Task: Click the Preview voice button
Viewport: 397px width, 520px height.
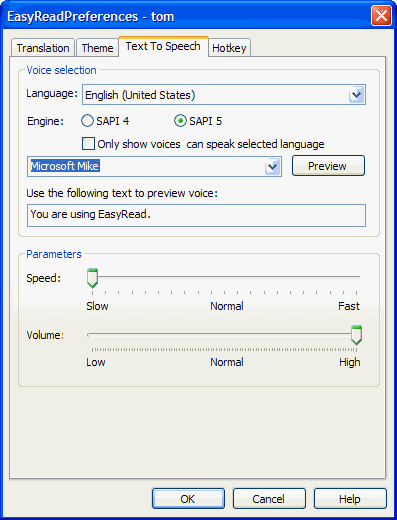Action: pos(328,166)
